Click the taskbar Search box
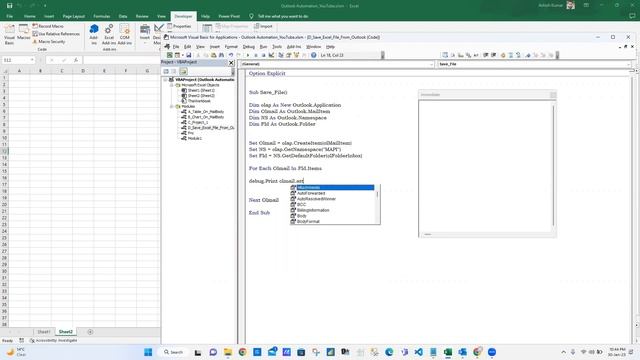This screenshot has width=640, height=360. click(173, 352)
